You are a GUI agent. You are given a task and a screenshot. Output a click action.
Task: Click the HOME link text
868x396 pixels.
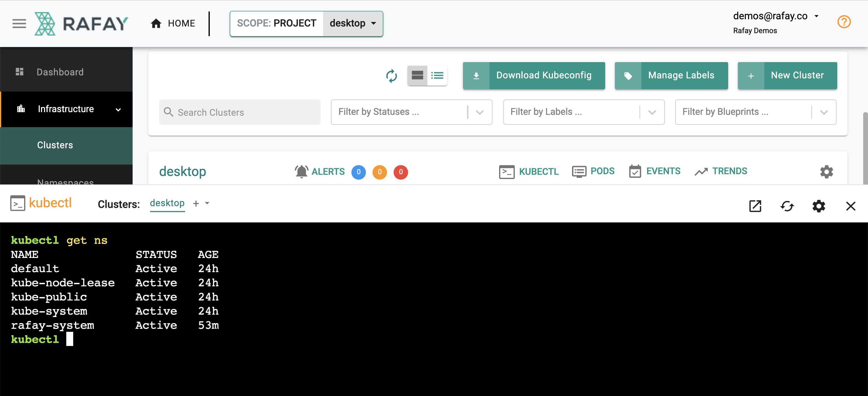tap(181, 23)
